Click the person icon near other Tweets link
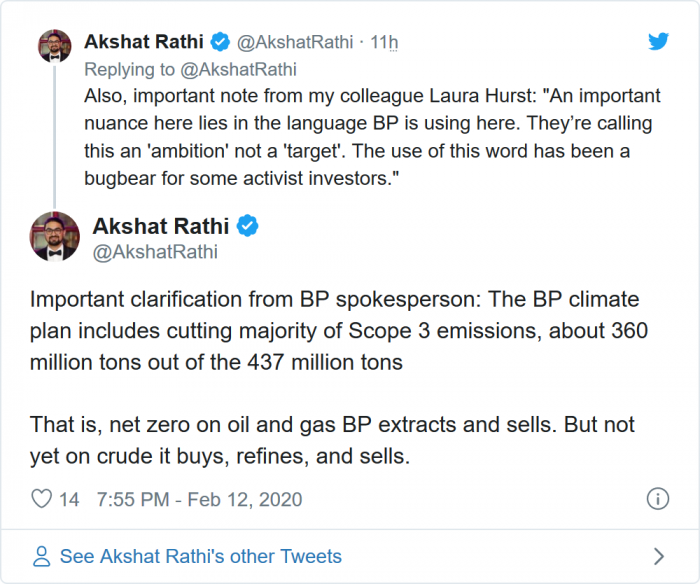700x584 pixels. [x=42, y=556]
